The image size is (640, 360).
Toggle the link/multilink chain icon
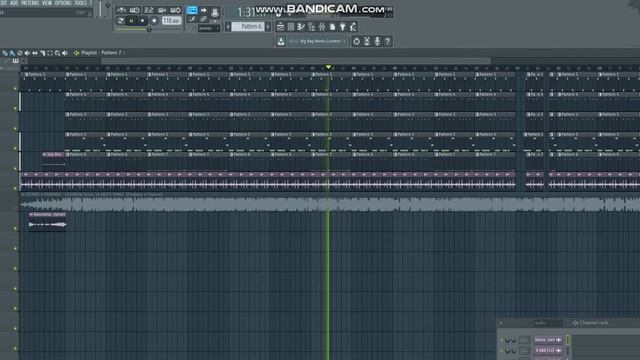pos(203,19)
